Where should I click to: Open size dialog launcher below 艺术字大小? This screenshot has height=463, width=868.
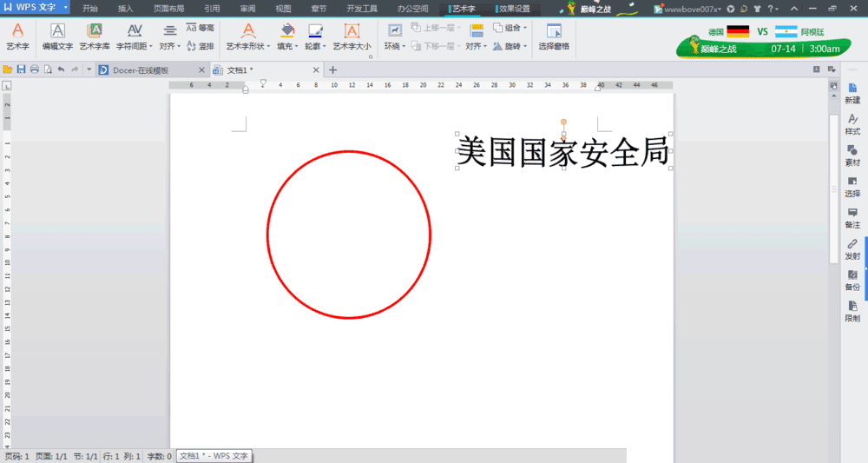click(x=371, y=56)
